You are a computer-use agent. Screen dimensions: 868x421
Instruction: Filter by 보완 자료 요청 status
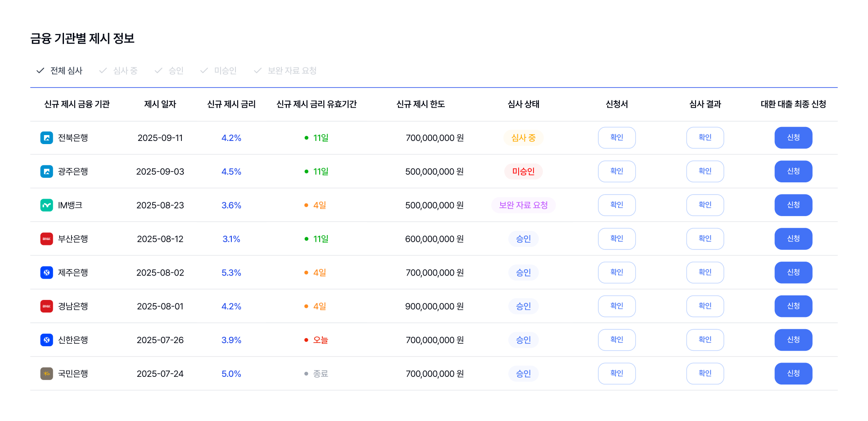285,71
